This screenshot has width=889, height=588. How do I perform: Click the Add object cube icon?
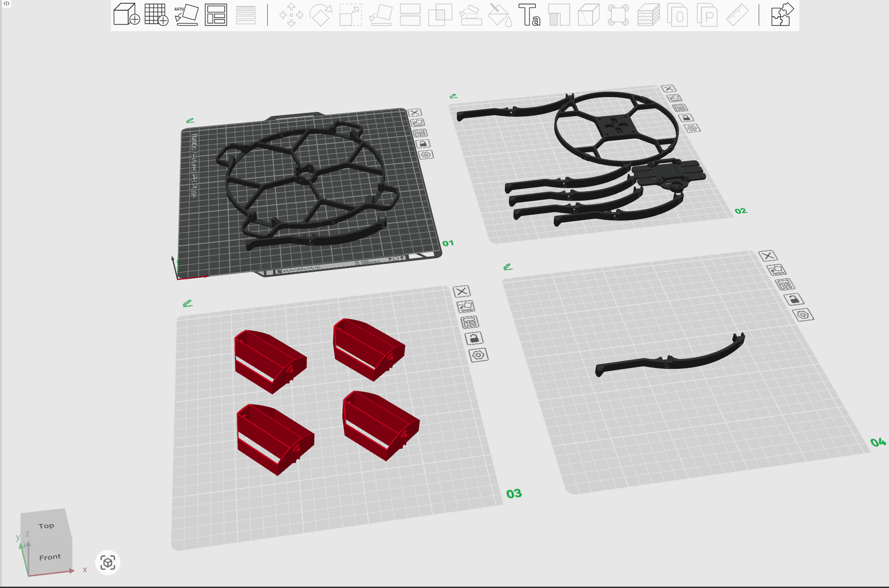click(126, 14)
